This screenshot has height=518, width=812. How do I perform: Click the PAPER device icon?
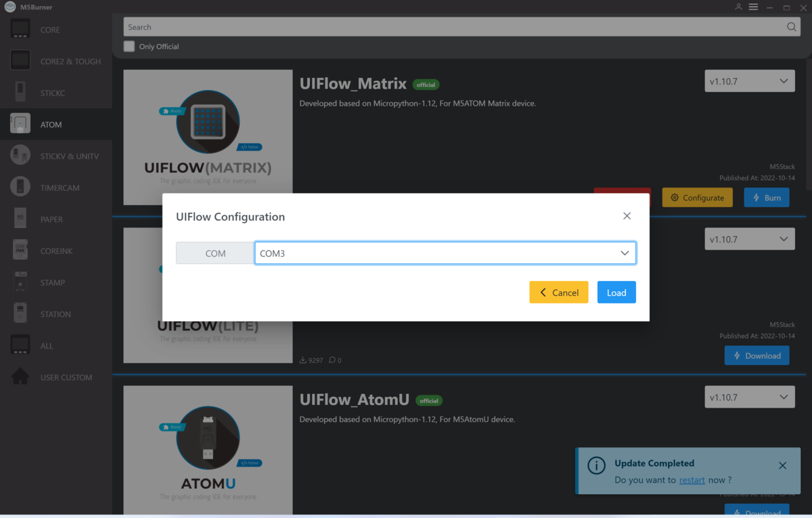coord(20,219)
